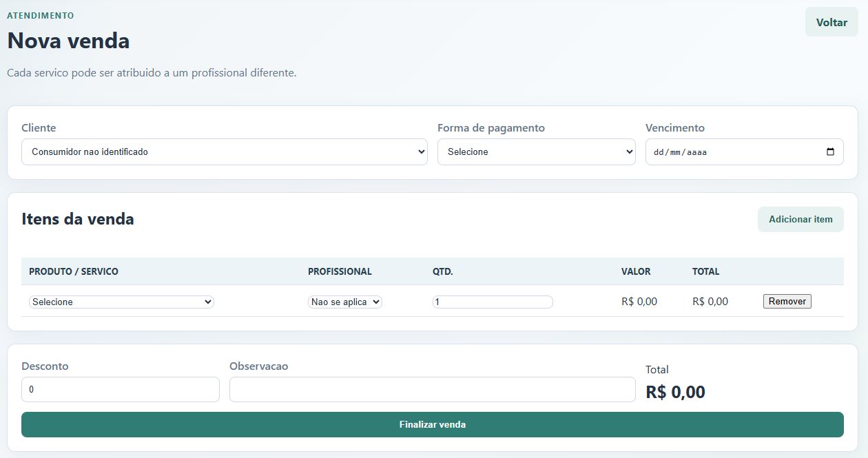868x458 pixels.
Task: Click the Observacao text field
Action: [433, 389]
